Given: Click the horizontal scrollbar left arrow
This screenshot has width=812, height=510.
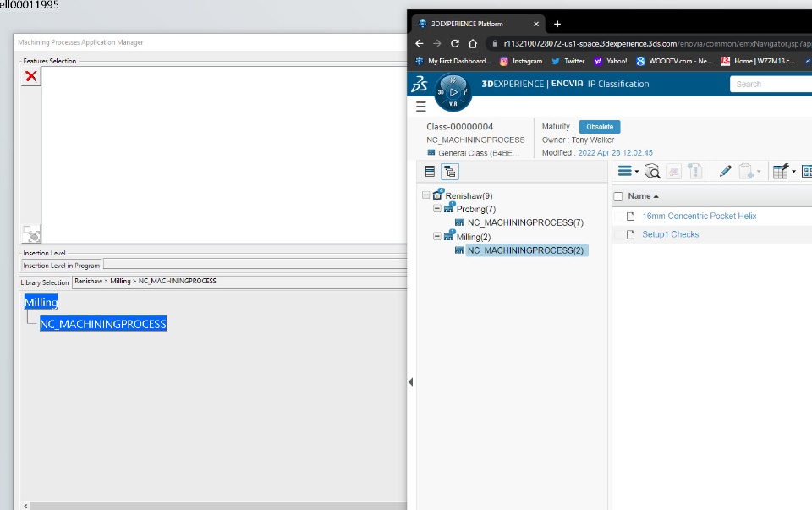Looking at the screenshot, I should 25,506.
